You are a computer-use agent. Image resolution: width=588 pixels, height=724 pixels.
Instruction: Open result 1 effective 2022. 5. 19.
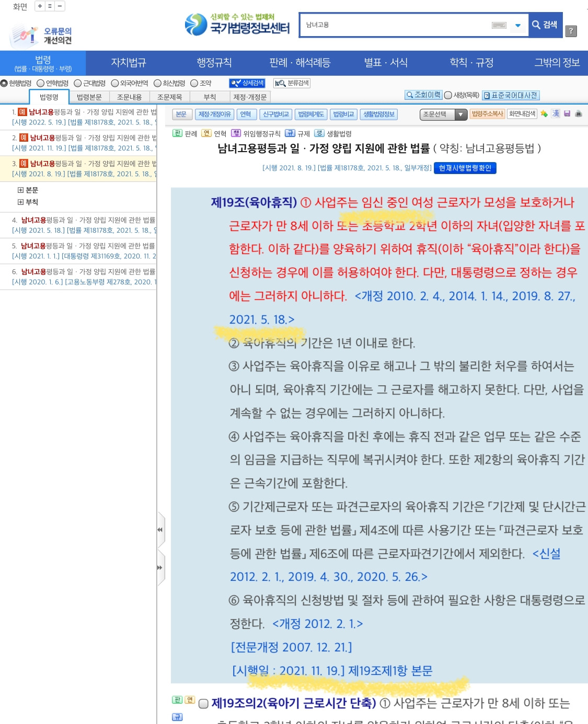click(84, 117)
